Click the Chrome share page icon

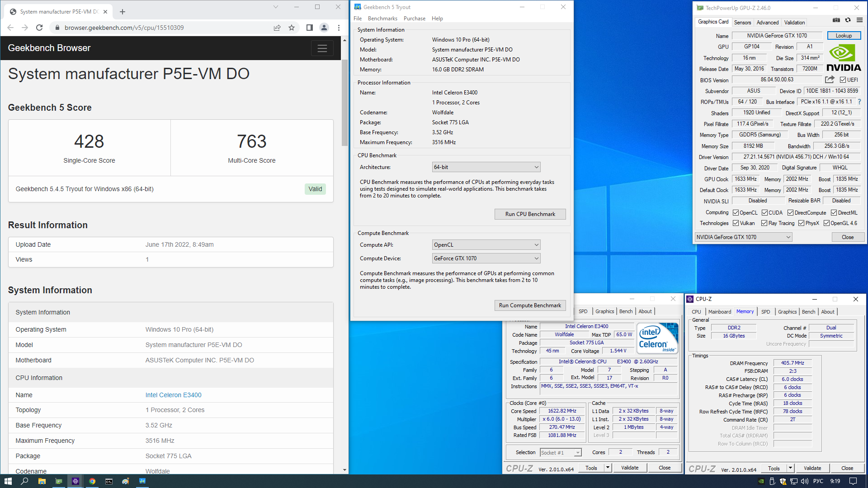(277, 28)
